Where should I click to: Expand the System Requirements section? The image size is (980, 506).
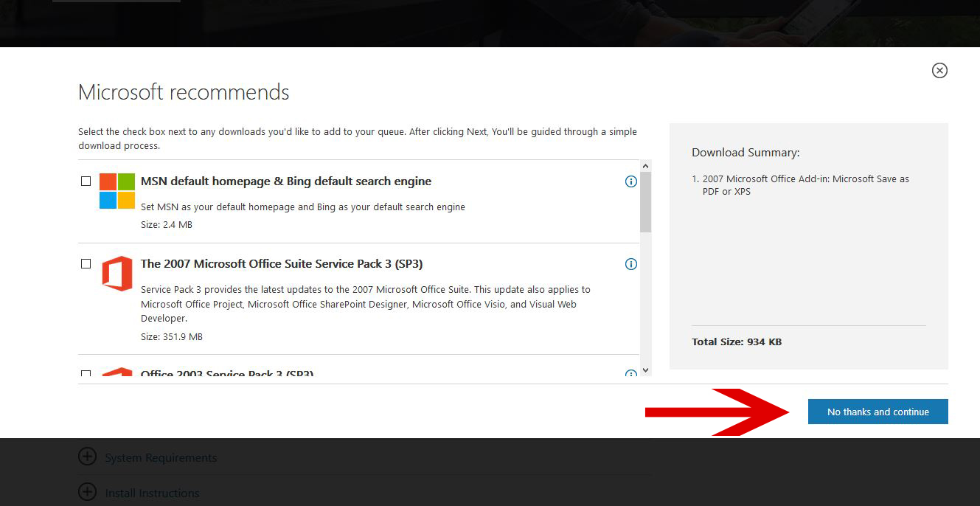coord(160,457)
